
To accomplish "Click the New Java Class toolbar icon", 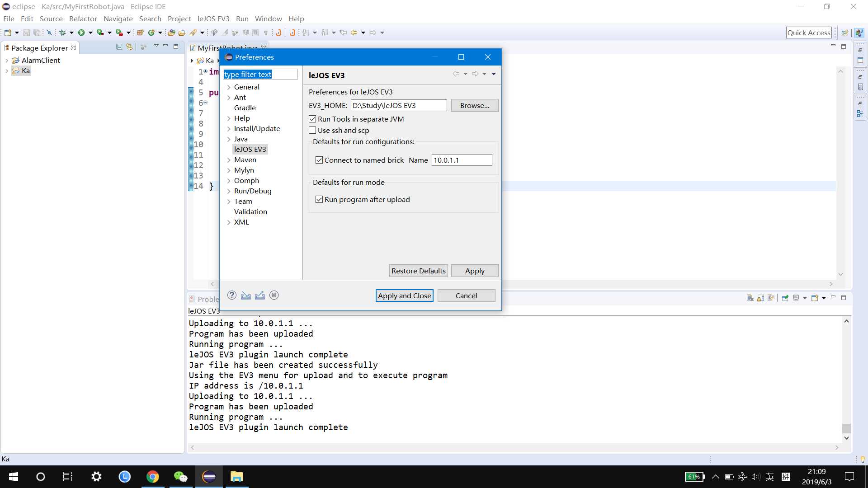I will pos(151,33).
